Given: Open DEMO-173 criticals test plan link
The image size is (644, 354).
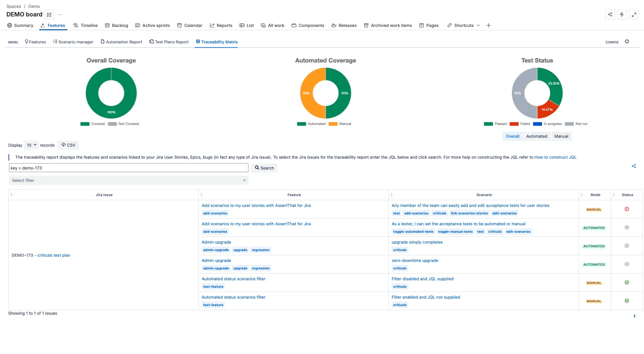Looking at the screenshot, I should [x=54, y=256].
